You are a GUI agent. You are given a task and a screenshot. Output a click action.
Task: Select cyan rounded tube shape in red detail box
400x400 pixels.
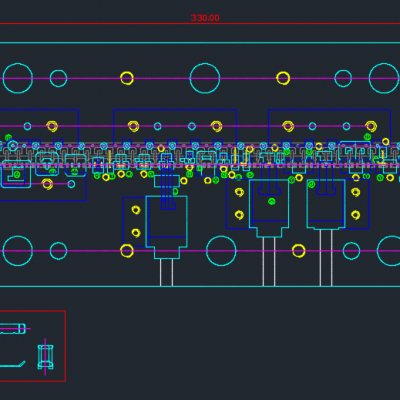[x=13, y=328]
